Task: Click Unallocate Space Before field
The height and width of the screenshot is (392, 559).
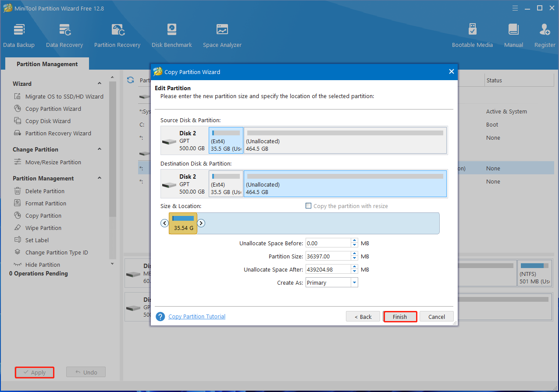Action: (x=328, y=243)
